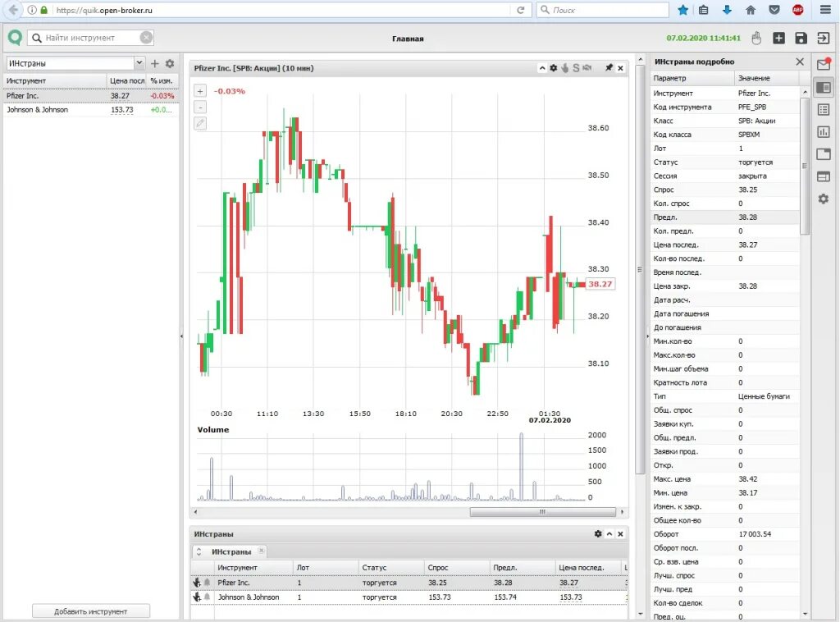Click the Оборот value 17 003.54
840x622 pixels.
point(755,534)
